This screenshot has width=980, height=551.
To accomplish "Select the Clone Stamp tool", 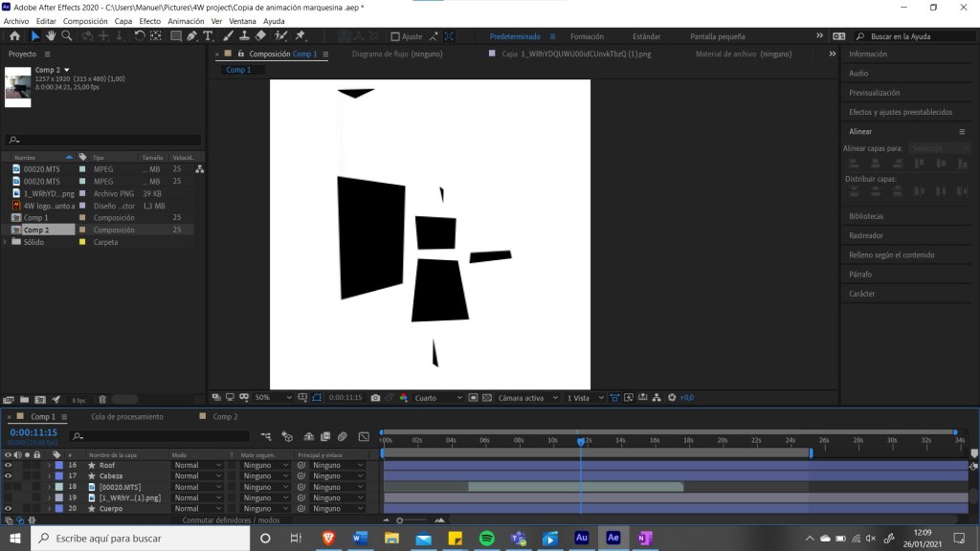I will click(x=246, y=36).
